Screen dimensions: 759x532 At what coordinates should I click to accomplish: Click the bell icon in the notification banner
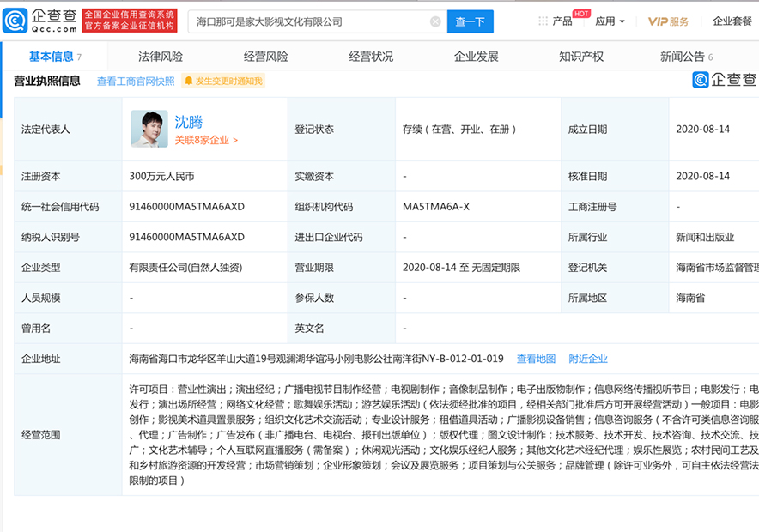[x=189, y=78]
